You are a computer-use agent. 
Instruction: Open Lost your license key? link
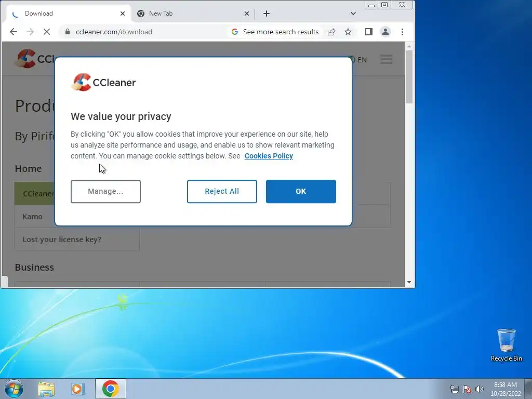(x=62, y=240)
